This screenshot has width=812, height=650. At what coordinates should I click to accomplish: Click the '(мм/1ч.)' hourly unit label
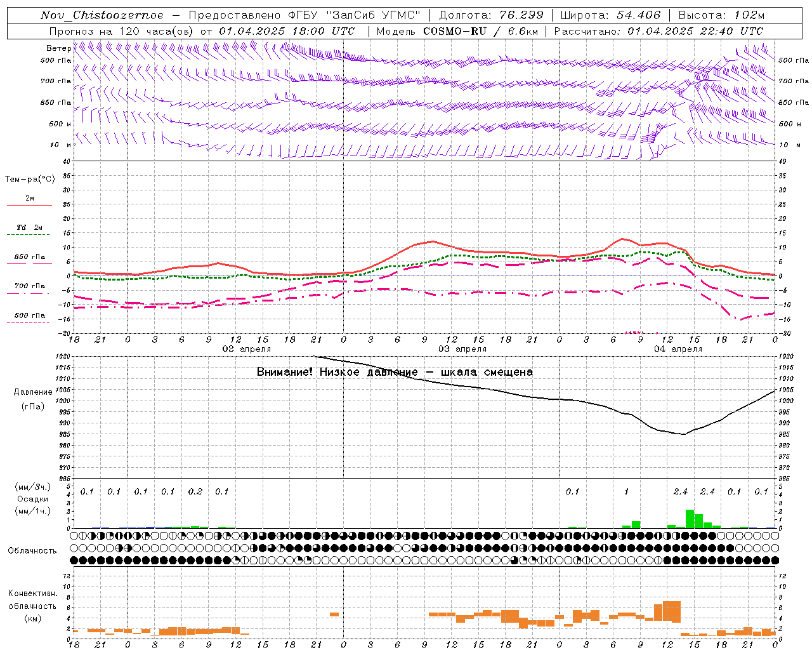(x=32, y=511)
